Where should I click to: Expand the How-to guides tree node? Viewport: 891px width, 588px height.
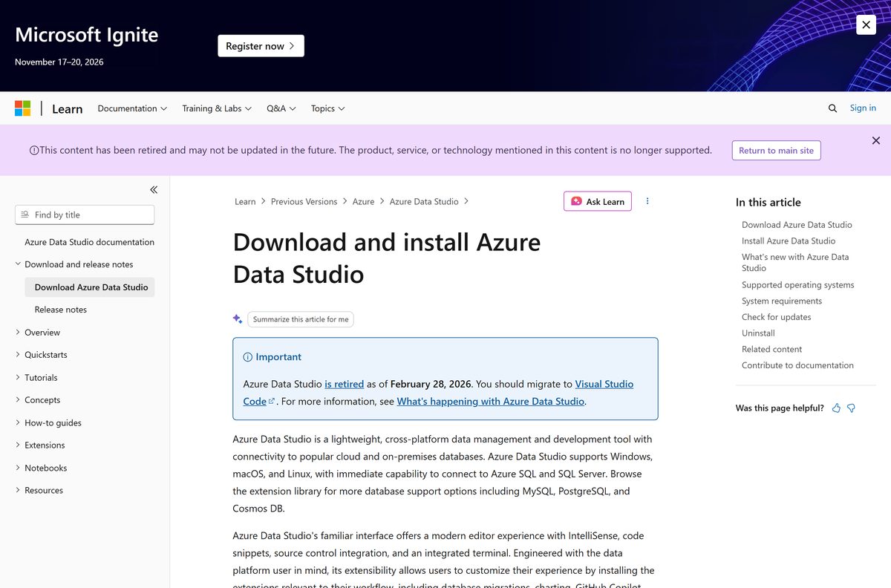click(18, 422)
